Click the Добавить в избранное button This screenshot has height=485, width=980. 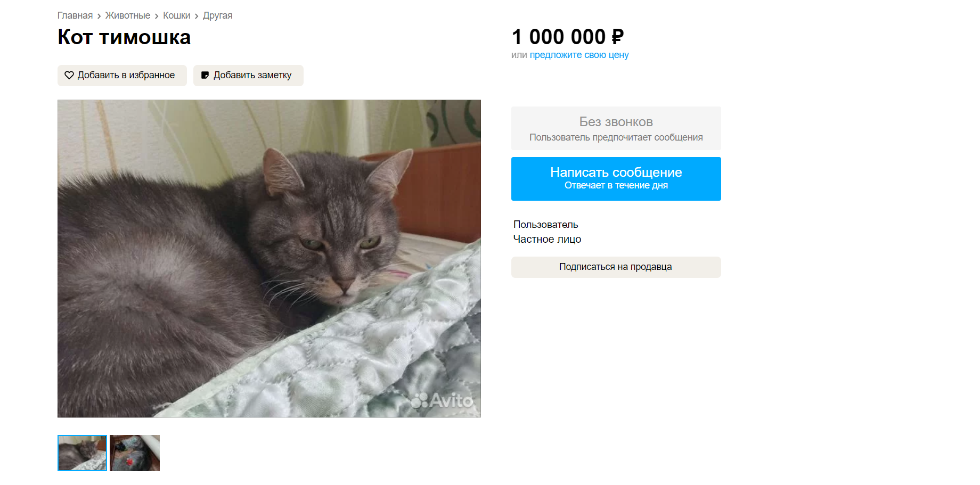122,76
